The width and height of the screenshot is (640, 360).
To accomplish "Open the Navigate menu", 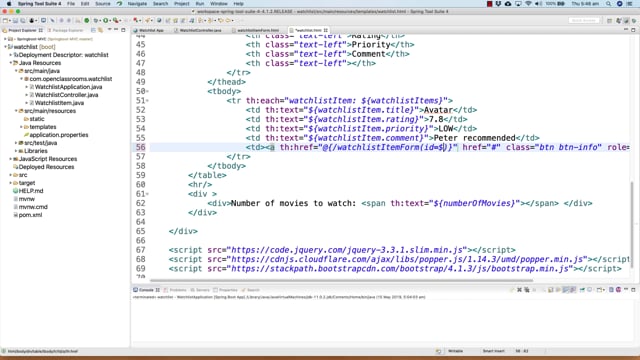I will pyautogui.click(x=137, y=4).
